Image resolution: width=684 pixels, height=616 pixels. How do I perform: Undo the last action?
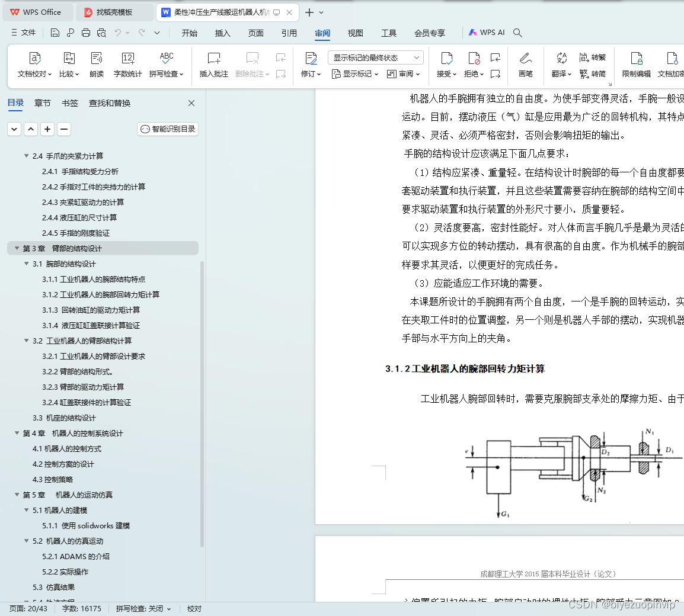pyautogui.click(x=118, y=33)
